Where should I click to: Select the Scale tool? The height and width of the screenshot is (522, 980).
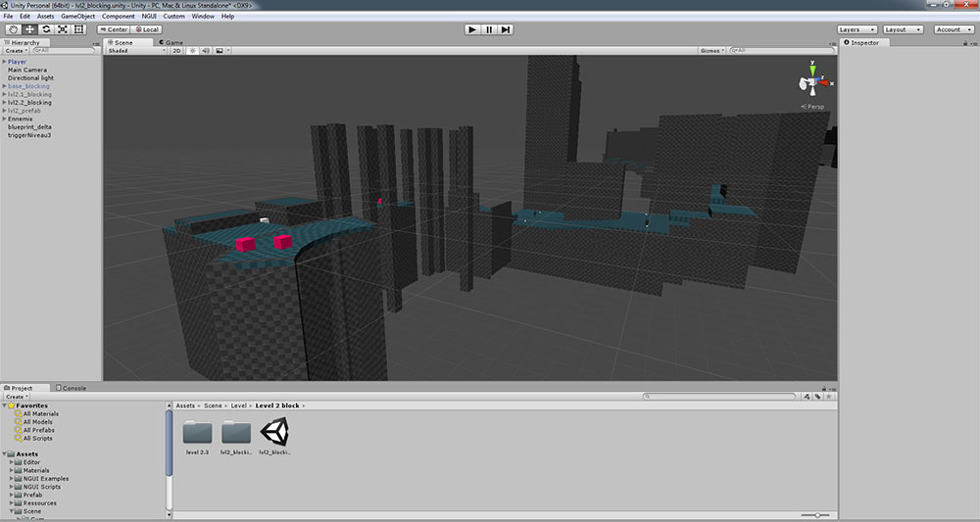tap(63, 29)
